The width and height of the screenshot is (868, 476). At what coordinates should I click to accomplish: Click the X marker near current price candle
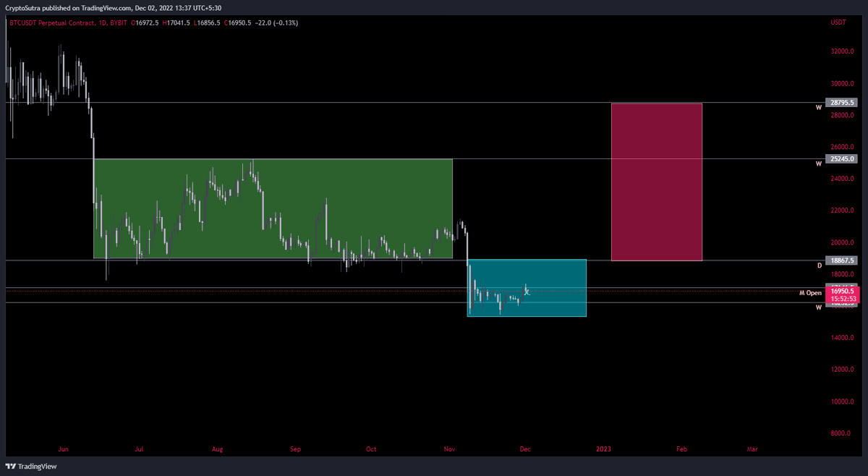[x=527, y=292]
